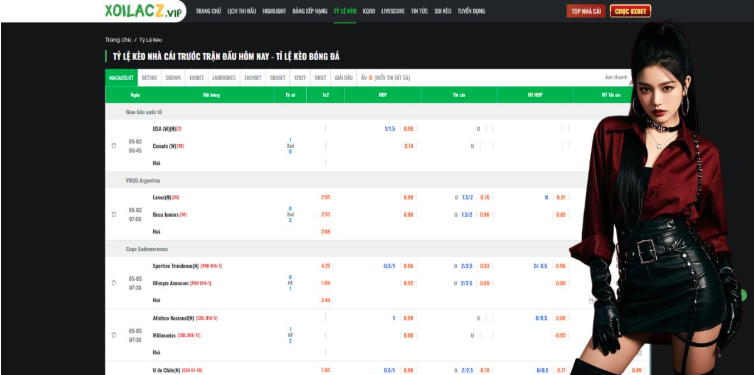The width and height of the screenshot is (755, 375).
Task: Click trash icon in Sportivo Trinidense row
Action: (114, 283)
